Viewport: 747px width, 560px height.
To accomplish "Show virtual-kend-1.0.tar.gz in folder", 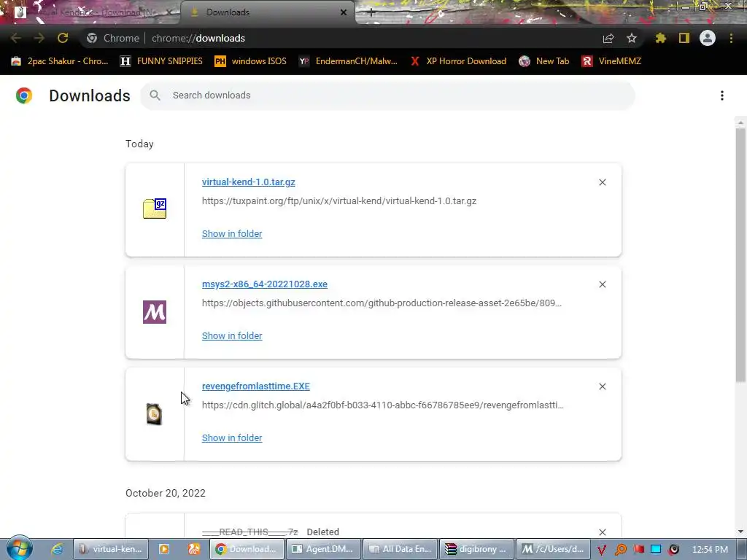I will (232, 233).
